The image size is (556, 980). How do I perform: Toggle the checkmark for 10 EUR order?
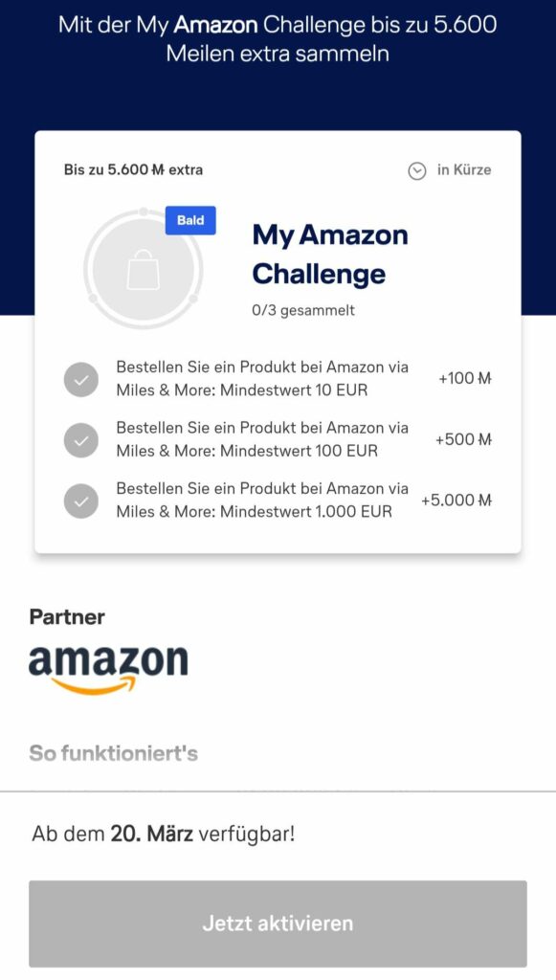click(81, 379)
